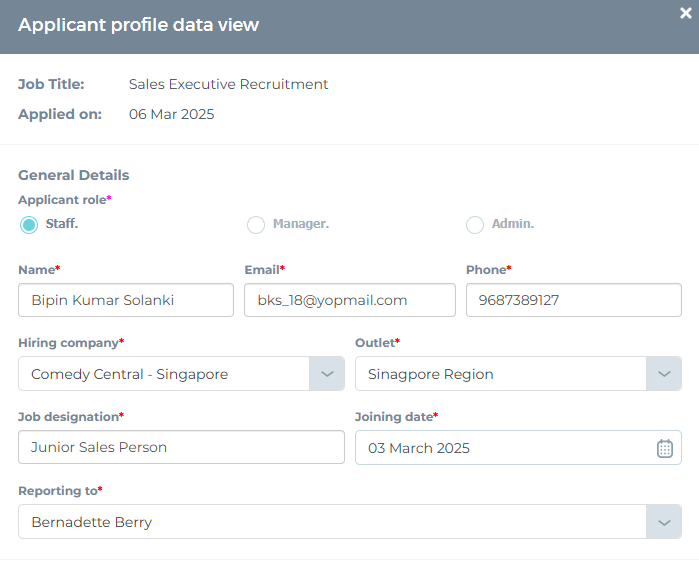Edit the Job designation text field
Image resolution: width=699 pixels, height=567 pixels.
(180, 447)
